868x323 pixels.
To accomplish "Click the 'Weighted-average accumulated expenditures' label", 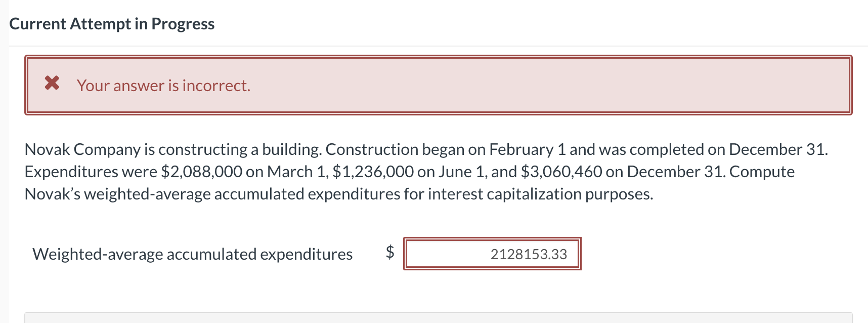I will [192, 255].
